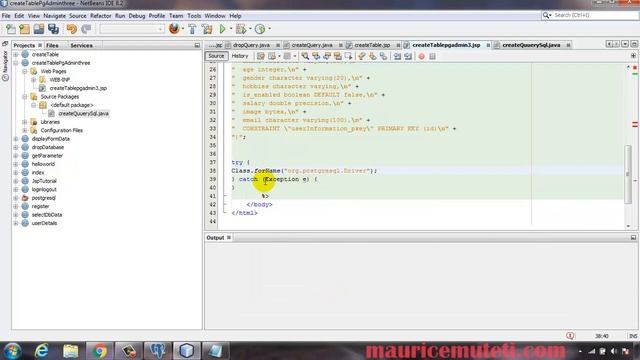Run the project with green play icon

coord(222,29)
